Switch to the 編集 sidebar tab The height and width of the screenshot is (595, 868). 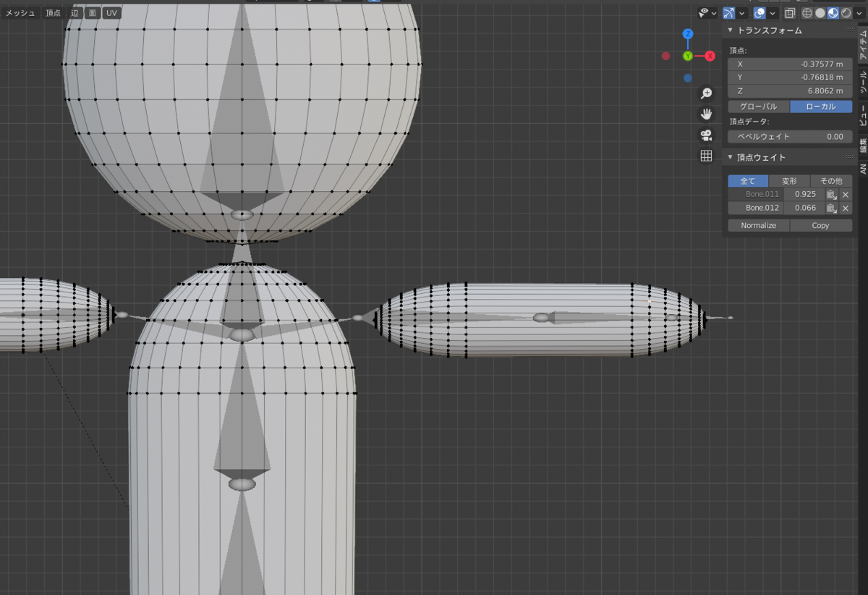(862, 145)
